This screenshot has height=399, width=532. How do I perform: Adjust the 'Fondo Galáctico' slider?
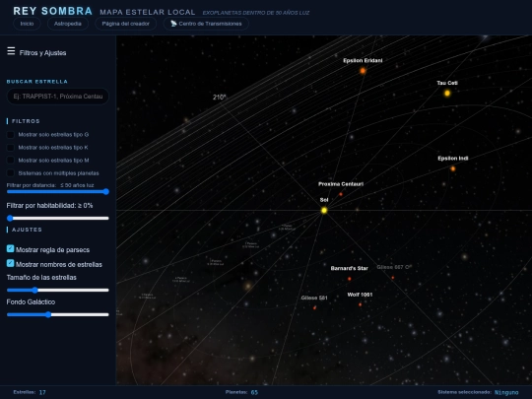pyautogui.click(x=58, y=314)
